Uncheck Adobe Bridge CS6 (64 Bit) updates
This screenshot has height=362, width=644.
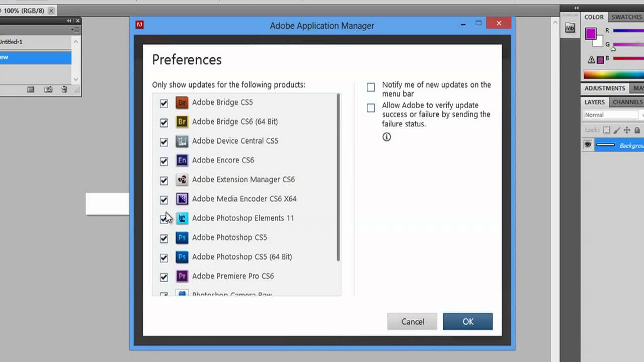pyautogui.click(x=164, y=122)
